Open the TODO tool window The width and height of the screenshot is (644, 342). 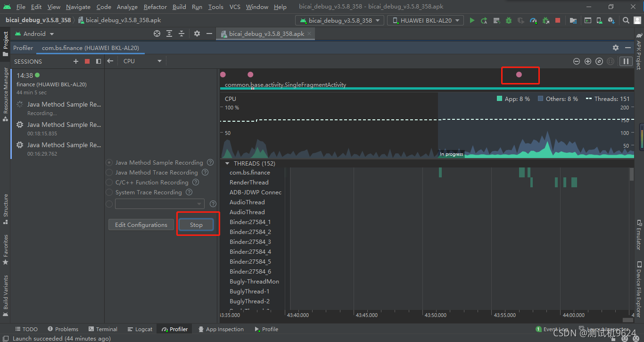point(26,329)
